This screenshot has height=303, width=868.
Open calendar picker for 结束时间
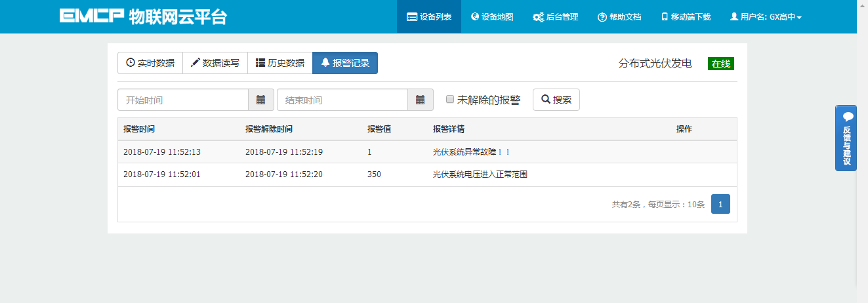[421, 100]
